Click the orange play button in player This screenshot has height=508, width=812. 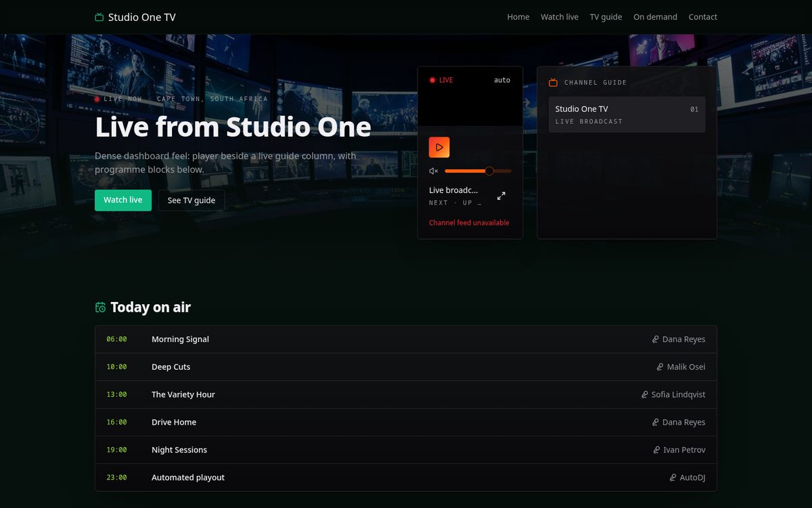[x=439, y=147]
